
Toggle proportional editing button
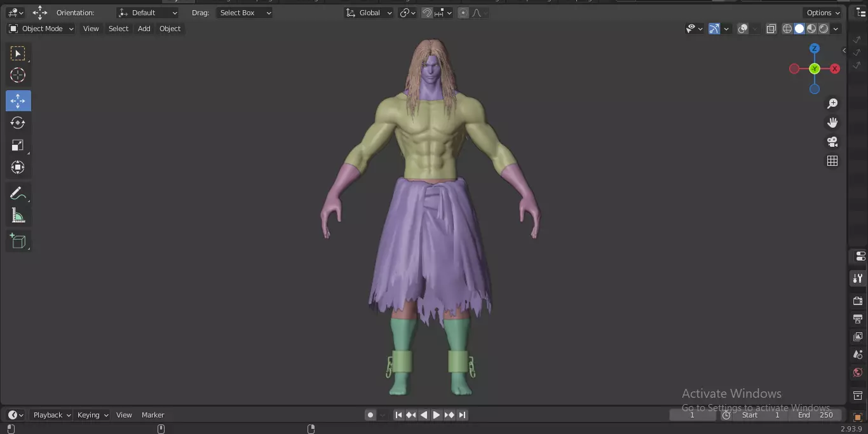tap(463, 13)
